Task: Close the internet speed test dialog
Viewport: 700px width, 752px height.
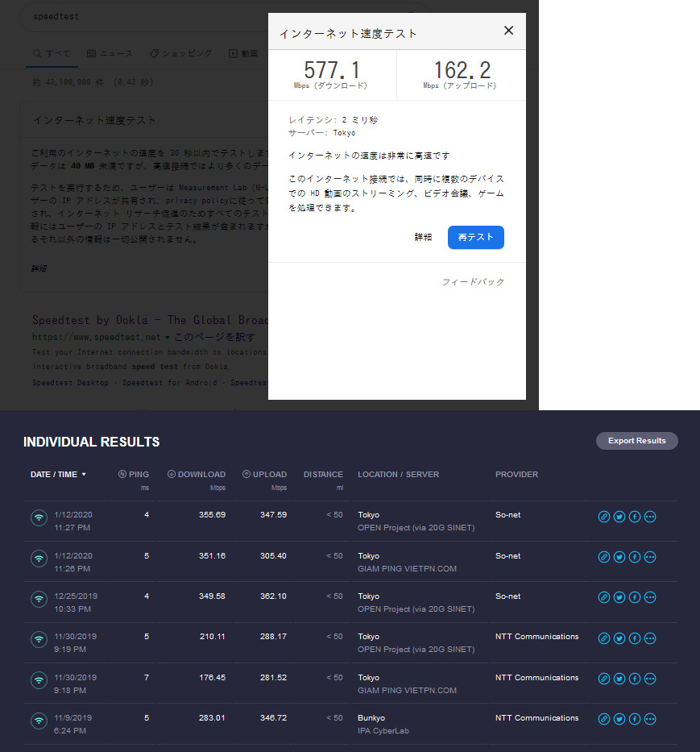Action: tap(508, 31)
